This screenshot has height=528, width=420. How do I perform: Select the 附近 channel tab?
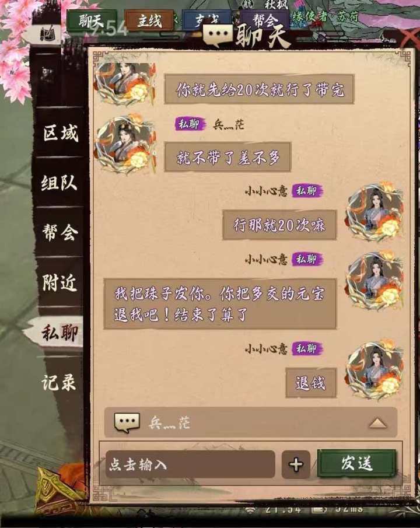60,282
